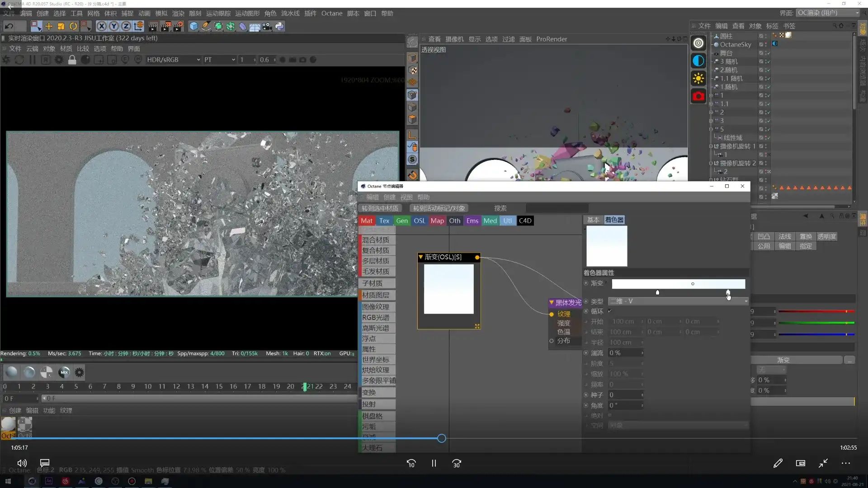
Task: Select the 渐变 radio dot in shader attributes
Action: 586,283
